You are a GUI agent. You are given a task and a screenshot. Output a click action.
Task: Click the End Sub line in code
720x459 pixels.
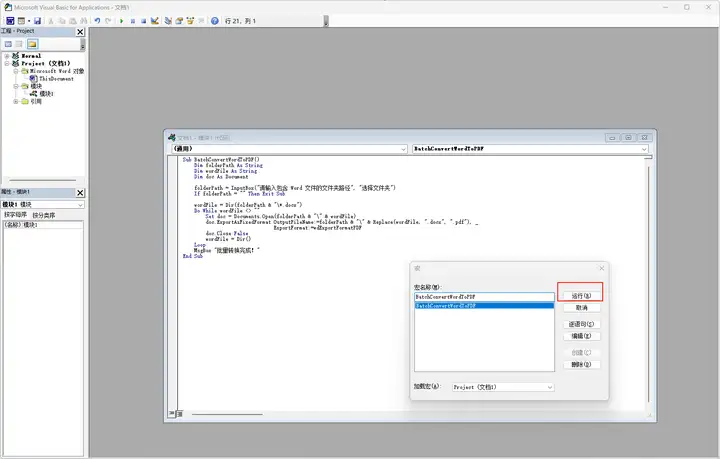[x=192, y=257]
